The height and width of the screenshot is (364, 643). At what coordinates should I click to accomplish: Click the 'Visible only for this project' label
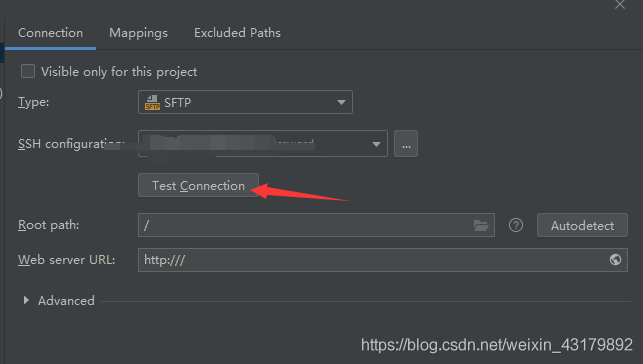(119, 72)
